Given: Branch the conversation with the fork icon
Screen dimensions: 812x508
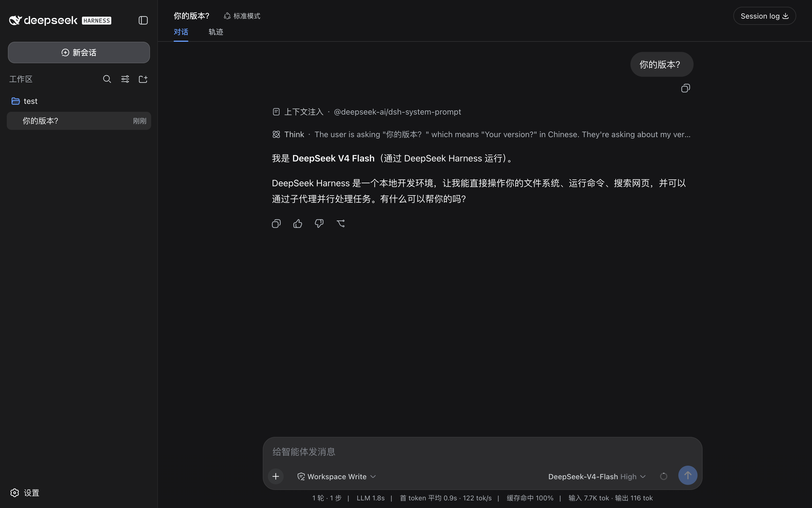Looking at the screenshot, I should point(341,224).
